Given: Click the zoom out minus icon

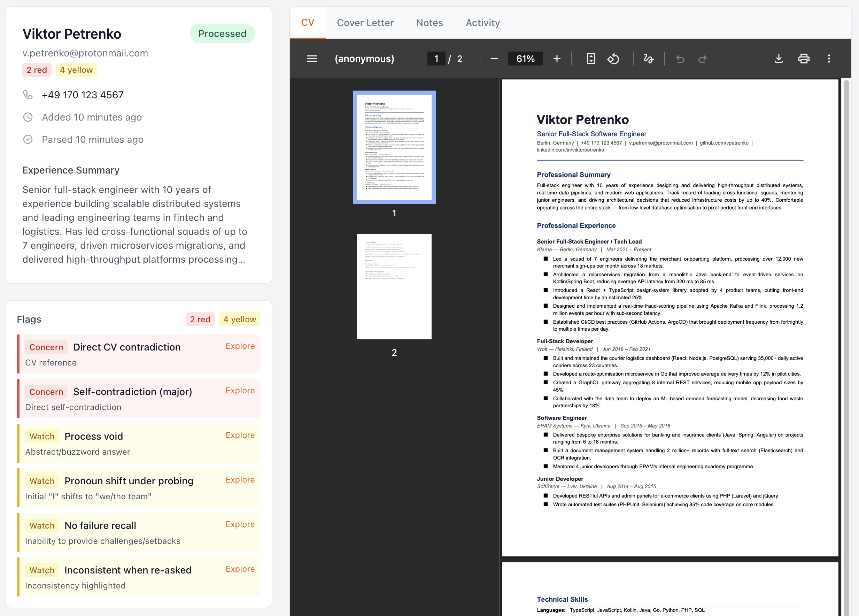Looking at the screenshot, I should 494,59.
